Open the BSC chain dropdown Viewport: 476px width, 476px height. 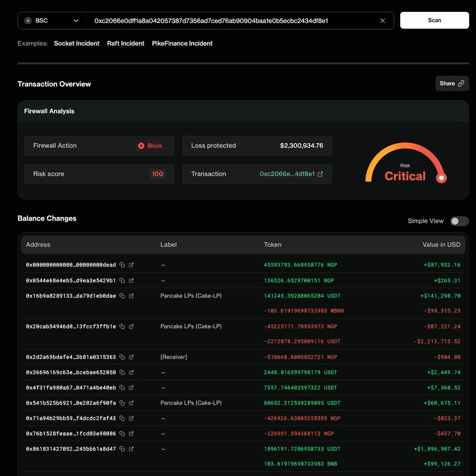(52, 21)
